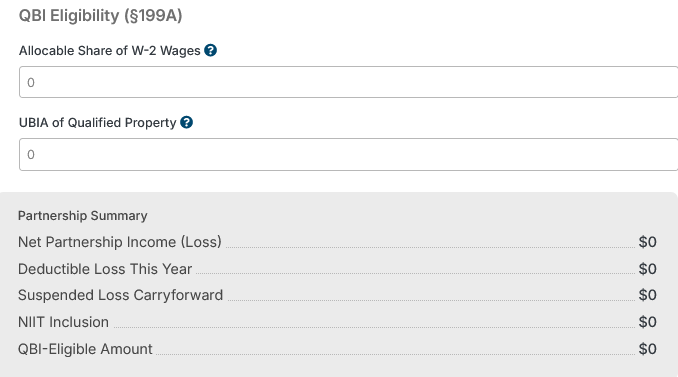Focus the UBIA of Qualified Property input
The width and height of the screenshot is (678, 377).
[x=349, y=154]
